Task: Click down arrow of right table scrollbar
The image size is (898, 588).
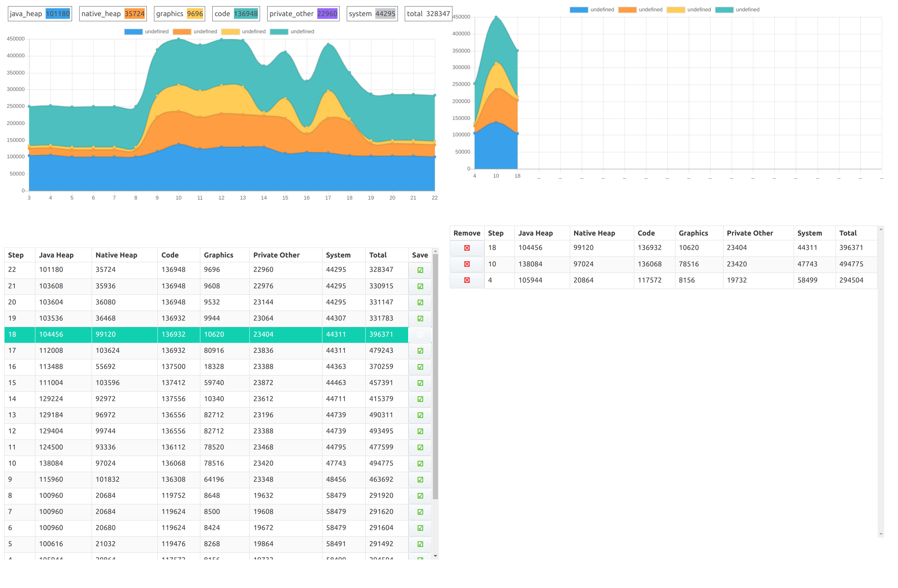Action: point(881,534)
